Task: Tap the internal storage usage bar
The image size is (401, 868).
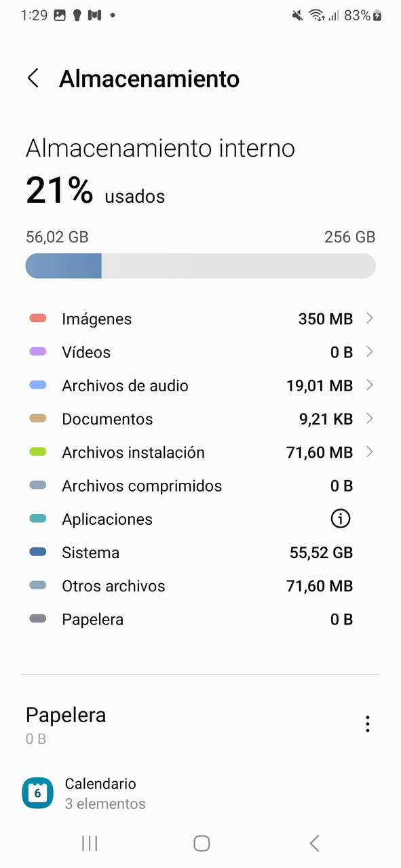Action: click(200, 266)
